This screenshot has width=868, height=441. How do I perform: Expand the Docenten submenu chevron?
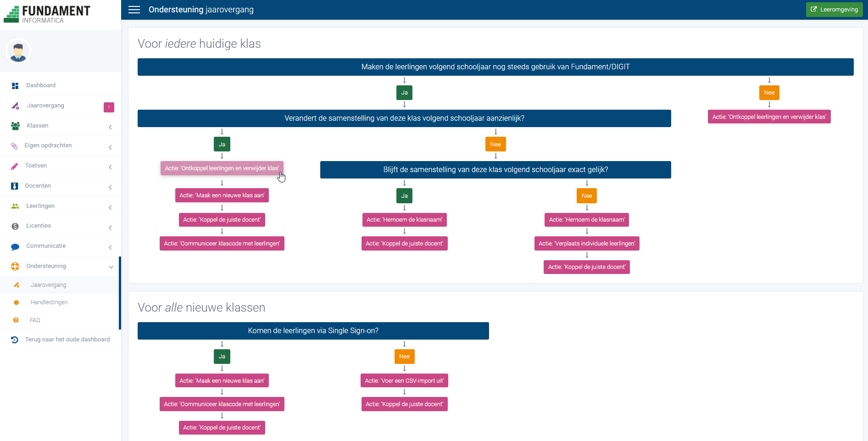pos(111,187)
